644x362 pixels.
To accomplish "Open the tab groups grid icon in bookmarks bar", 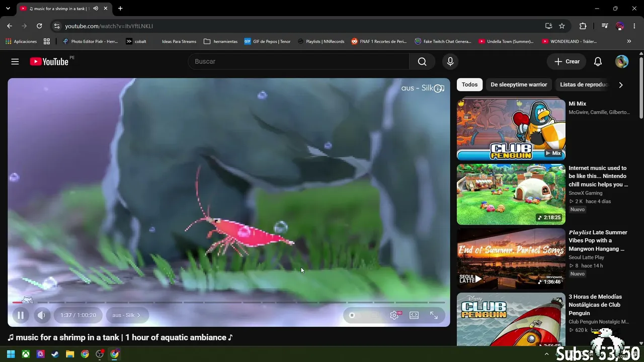I will tap(47, 41).
